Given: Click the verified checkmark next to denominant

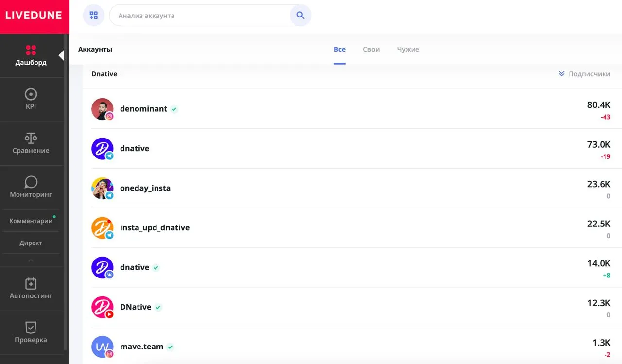Looking at the screenshot, I should pos(174,109).
